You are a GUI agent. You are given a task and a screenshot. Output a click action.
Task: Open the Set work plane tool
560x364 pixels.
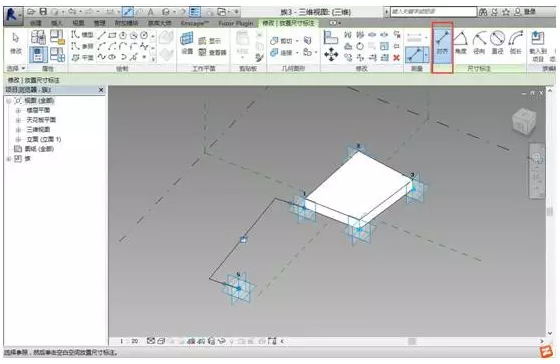[x=187, y=44]
